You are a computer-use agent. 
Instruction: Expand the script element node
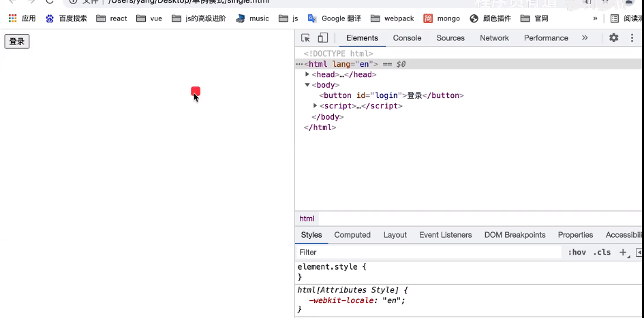click(315, 106)
